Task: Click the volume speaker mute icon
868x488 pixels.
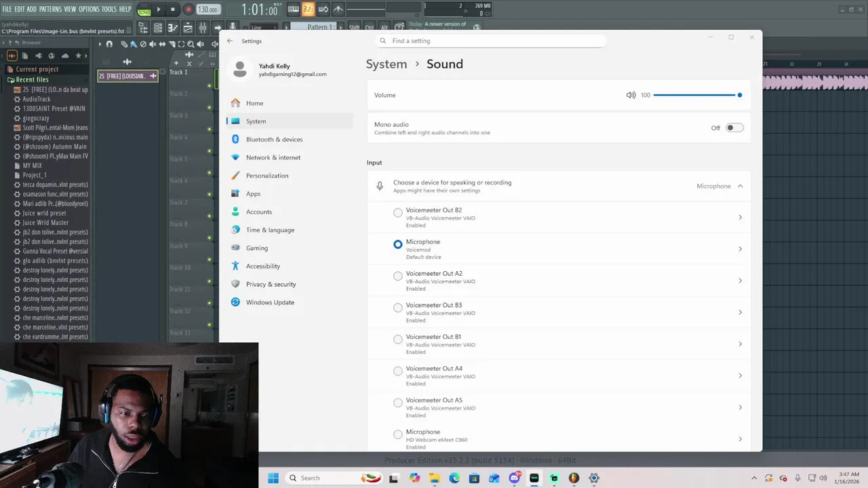Action: pyautogui.click(x=631, y=95)
